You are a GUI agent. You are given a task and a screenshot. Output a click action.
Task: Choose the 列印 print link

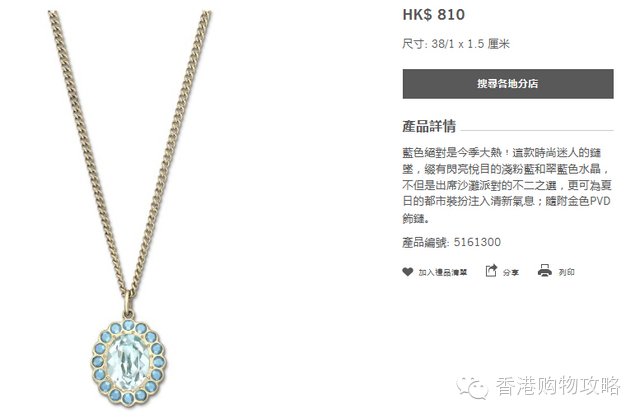567,272
